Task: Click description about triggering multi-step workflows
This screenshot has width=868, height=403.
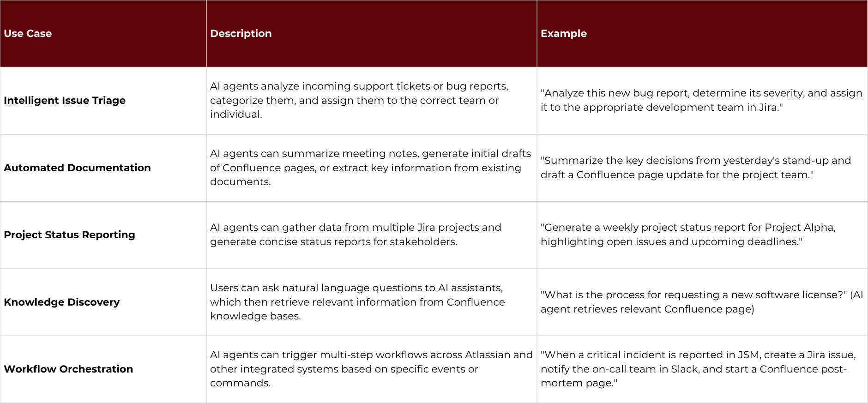Action: 371,369
